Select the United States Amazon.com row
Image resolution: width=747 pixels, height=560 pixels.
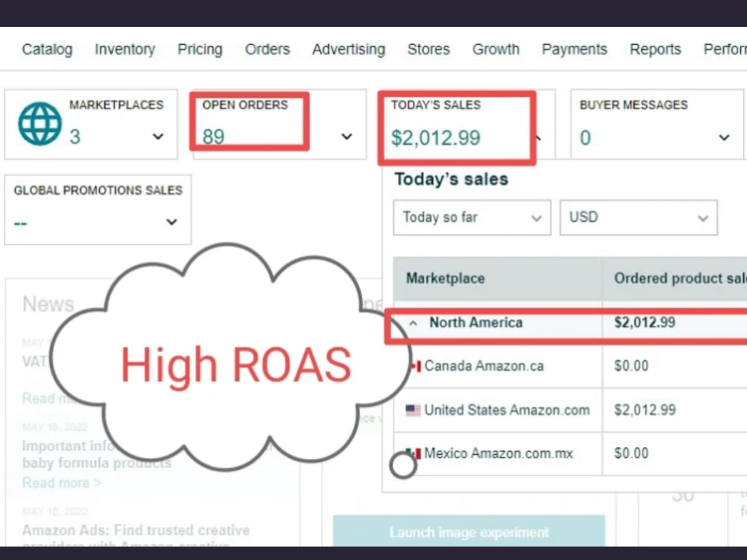click(570, 410)
